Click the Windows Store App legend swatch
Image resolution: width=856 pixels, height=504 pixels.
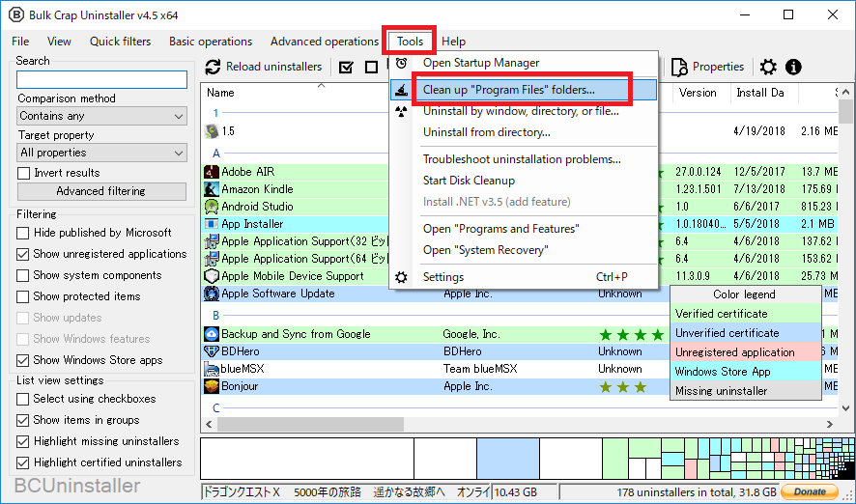click(x=746, y=372)
